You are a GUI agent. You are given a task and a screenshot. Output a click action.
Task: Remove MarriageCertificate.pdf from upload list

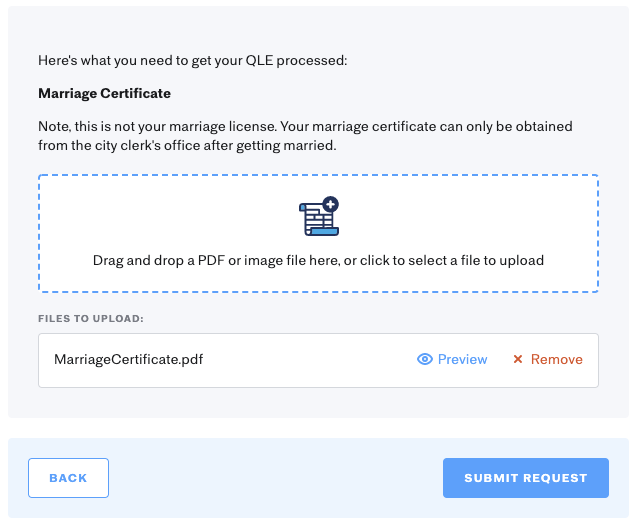556,360
